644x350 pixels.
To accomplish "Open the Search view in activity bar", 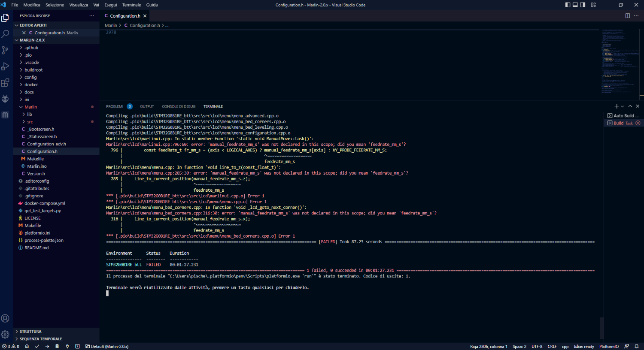I will 5,34.
